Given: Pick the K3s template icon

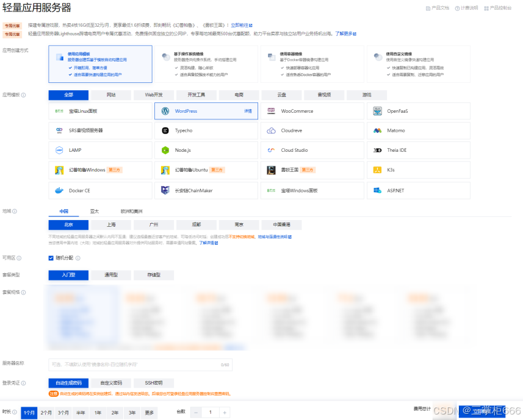Looking at the screenshot, I should (377, 170).
